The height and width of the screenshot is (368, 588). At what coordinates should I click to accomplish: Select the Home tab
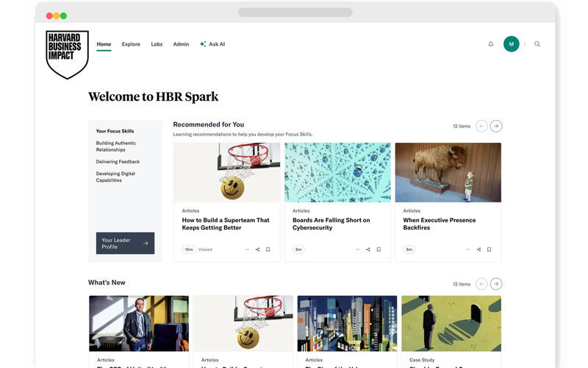point(104,44)
